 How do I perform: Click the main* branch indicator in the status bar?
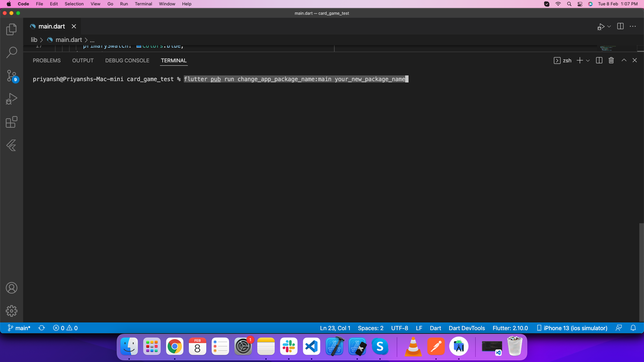click(19, 328)
